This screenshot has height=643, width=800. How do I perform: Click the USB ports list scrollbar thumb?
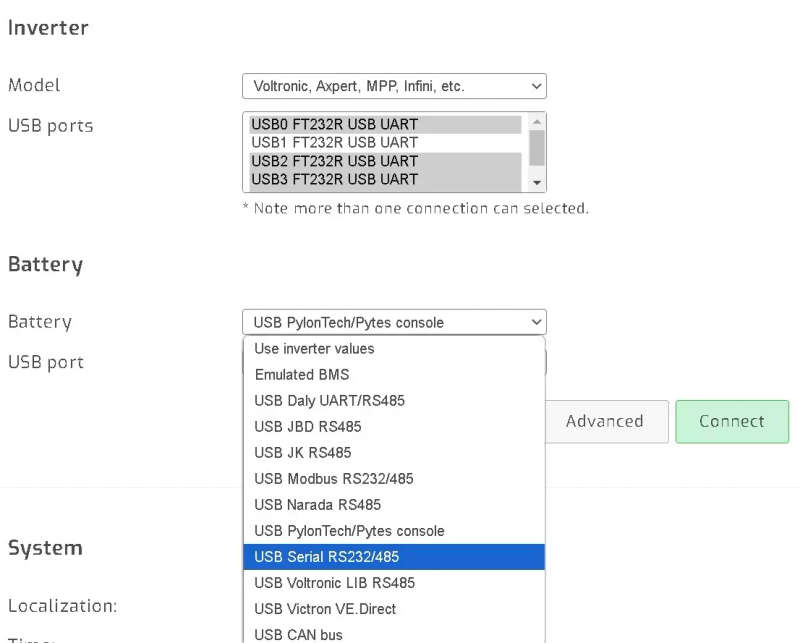click(537, 148)
